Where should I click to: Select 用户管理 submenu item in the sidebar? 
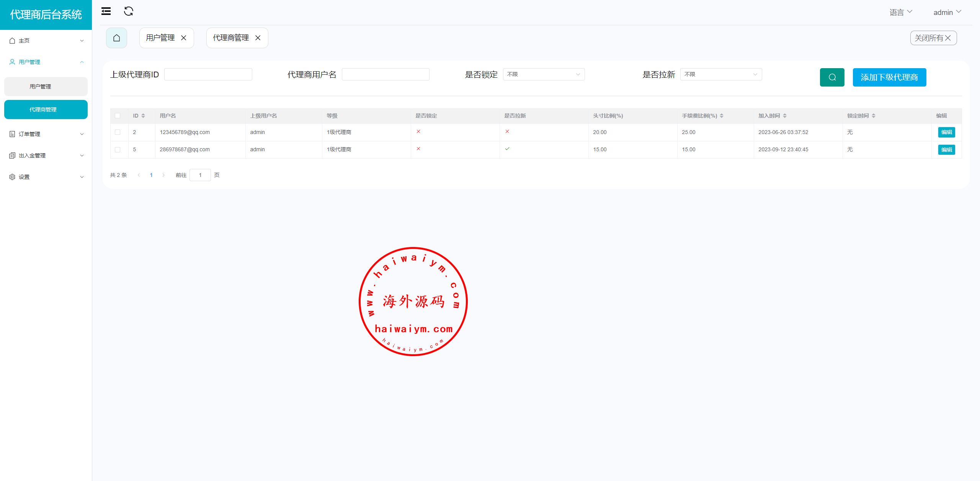46,87
